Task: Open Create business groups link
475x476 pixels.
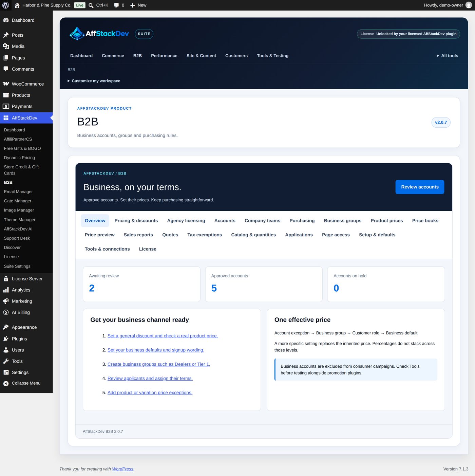Action: pos(159,364)
